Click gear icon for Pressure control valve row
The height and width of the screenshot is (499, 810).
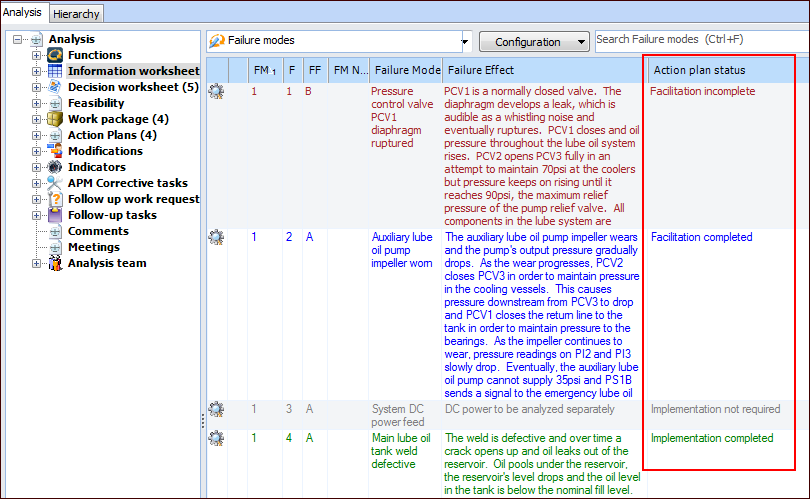click(216, 91)
